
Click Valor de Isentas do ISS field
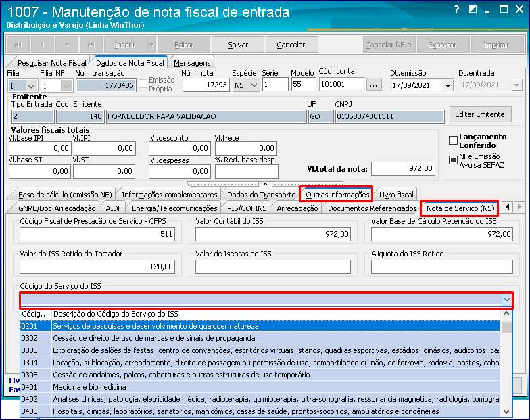coord(273,266)
